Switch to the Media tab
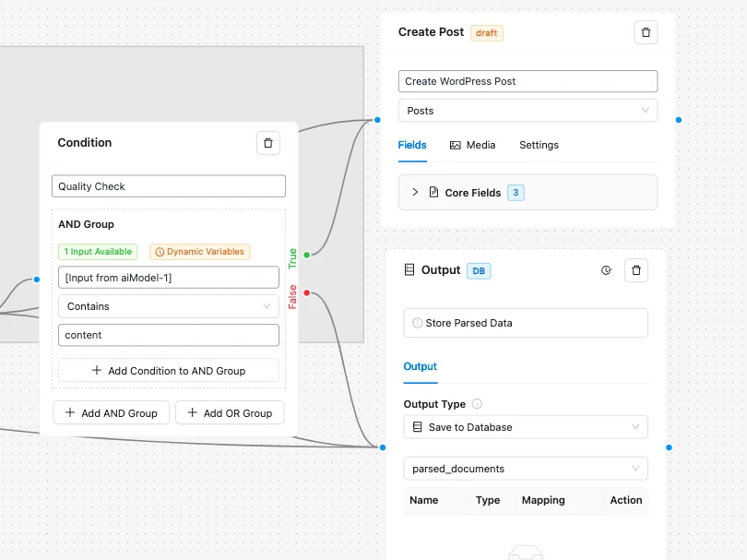Screen dimensions: 747x560 472,145
